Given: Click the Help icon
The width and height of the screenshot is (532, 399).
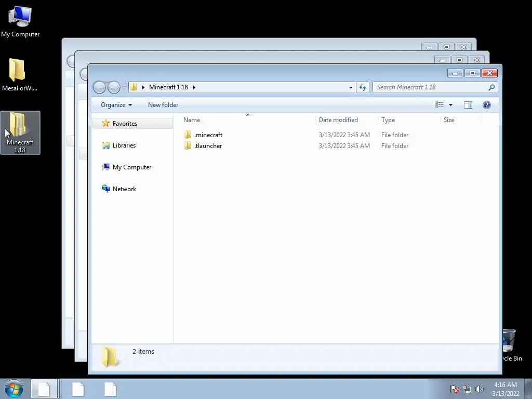Looking at the screenshot, I should (486, 105).
